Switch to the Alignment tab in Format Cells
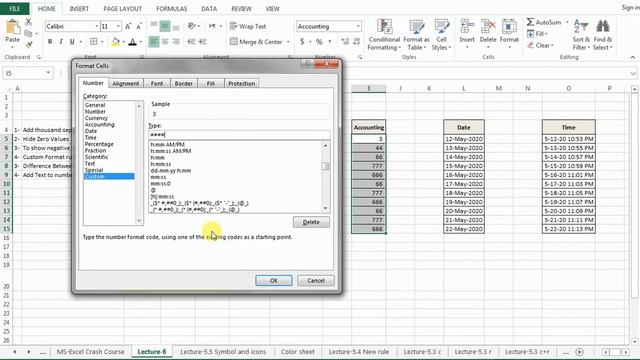Viewport: 640px width, 360px height. pos(126,83)
